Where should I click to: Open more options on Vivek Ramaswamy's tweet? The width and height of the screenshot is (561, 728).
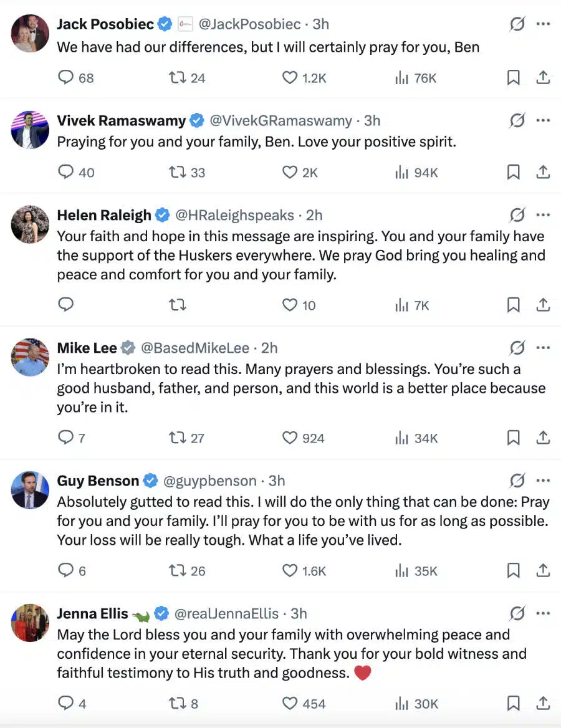click(x=543, y=120)
